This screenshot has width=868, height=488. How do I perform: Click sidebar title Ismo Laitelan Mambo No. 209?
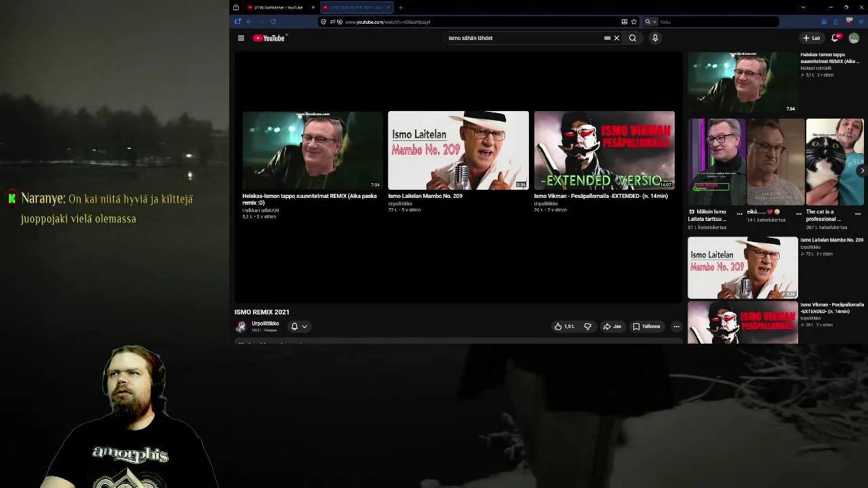click(x=831, y=240)
